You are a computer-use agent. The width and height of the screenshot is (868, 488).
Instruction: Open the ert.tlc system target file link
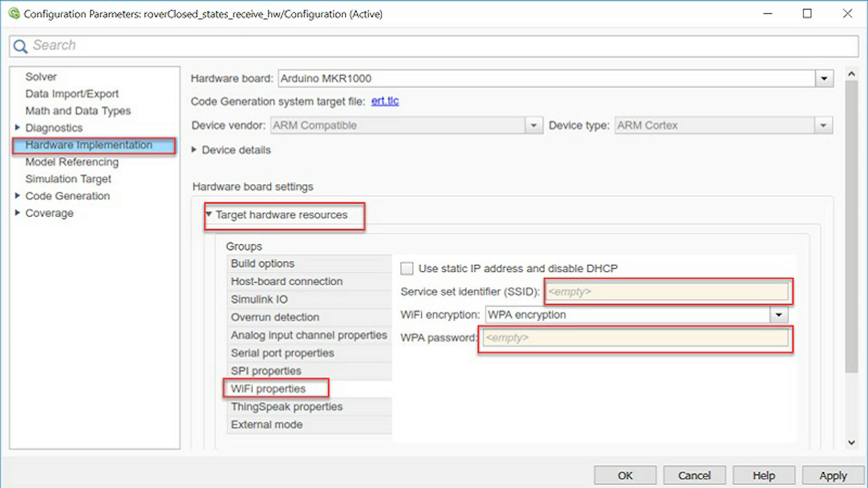tap(385, 101)
